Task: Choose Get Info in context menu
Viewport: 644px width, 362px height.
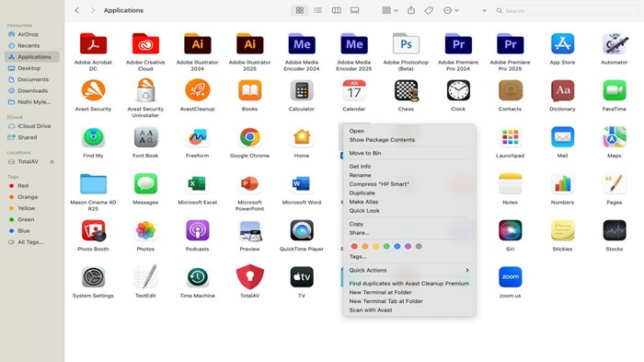Action: point(360,166)
